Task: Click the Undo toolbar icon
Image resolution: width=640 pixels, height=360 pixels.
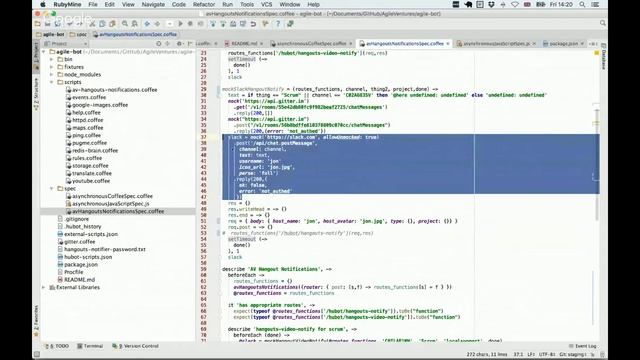Action: tap(70, 24)
